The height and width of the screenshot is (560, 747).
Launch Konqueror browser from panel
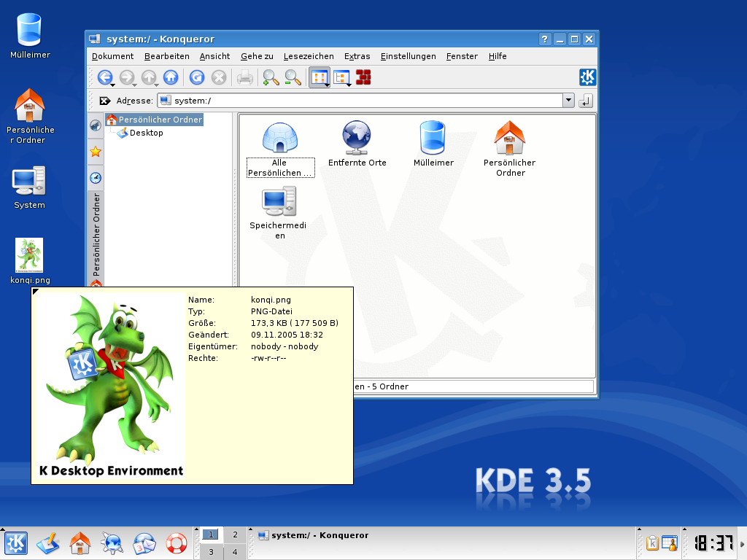tap(112, 542)
